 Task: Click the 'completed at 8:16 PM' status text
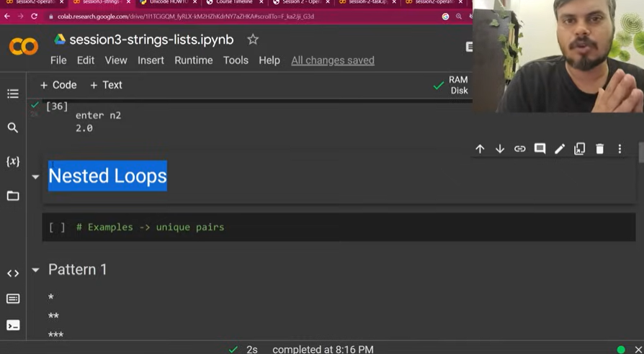pos(323,349)
